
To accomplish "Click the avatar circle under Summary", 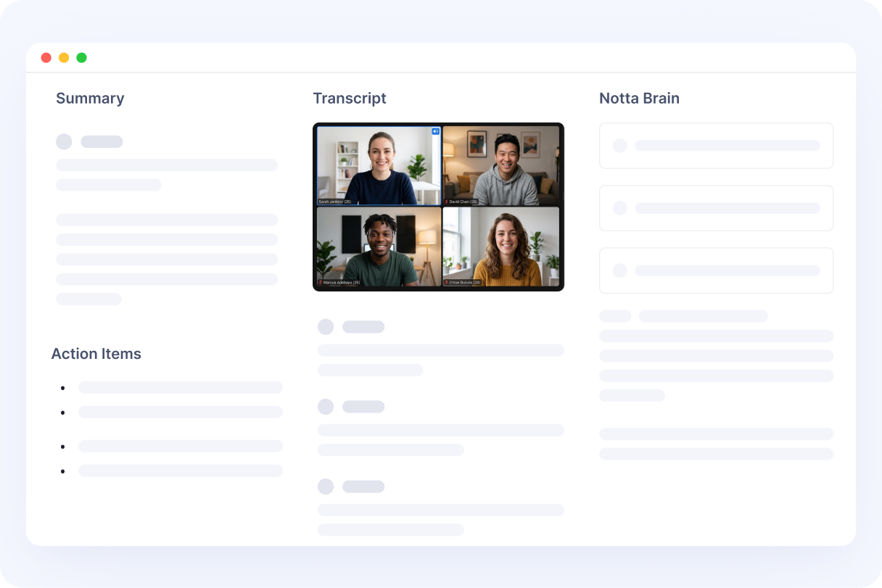I will click(64, 141).
